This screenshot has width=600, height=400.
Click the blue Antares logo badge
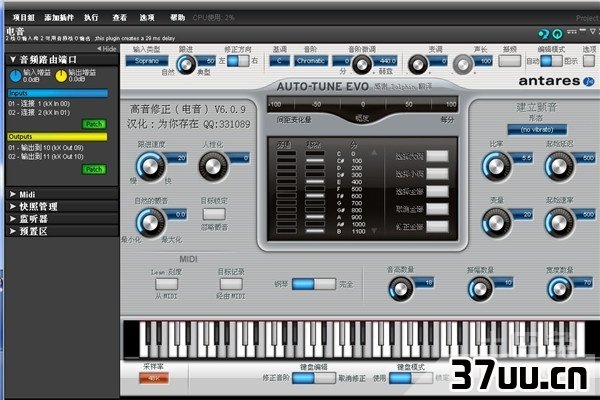[589, 81]
